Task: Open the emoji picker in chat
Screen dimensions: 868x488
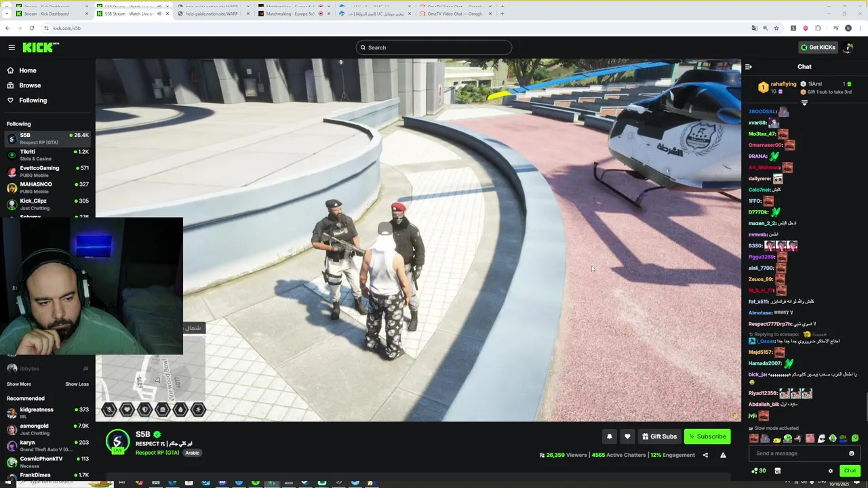Action: point(852,453)
